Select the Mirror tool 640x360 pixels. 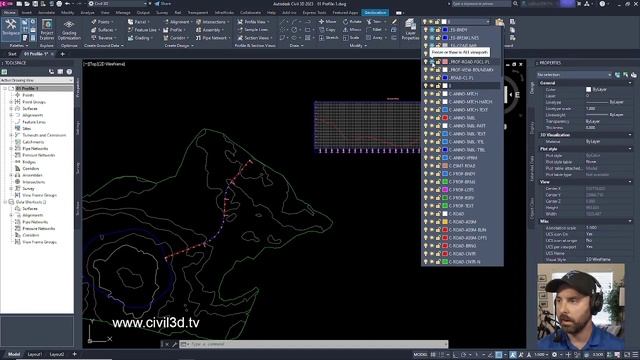tap(352, 30)
